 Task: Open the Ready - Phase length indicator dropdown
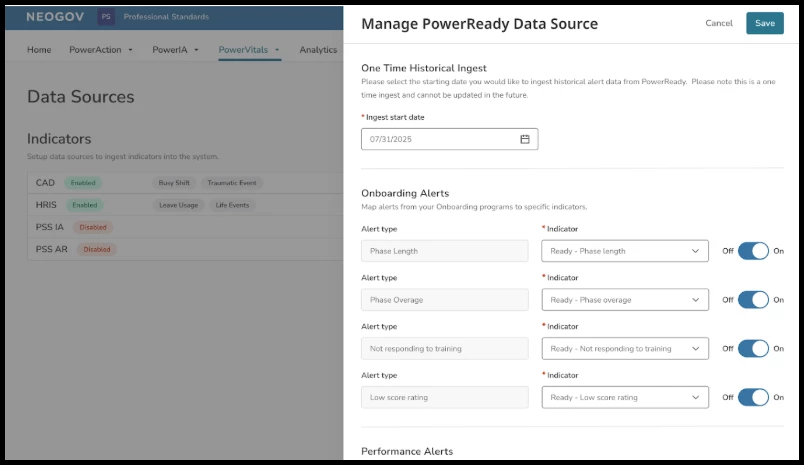[x=625, y=251]
